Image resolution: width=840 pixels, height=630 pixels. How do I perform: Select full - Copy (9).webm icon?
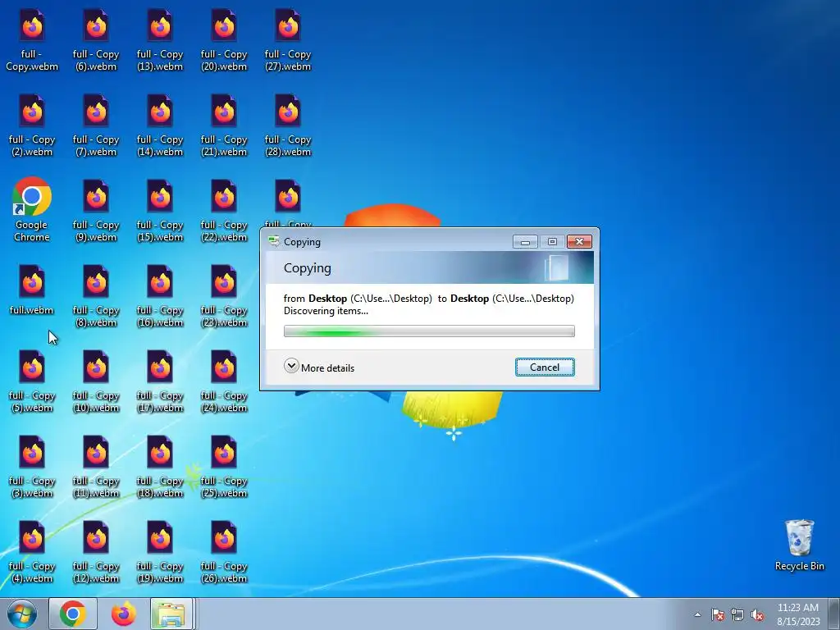coord(96,212)
